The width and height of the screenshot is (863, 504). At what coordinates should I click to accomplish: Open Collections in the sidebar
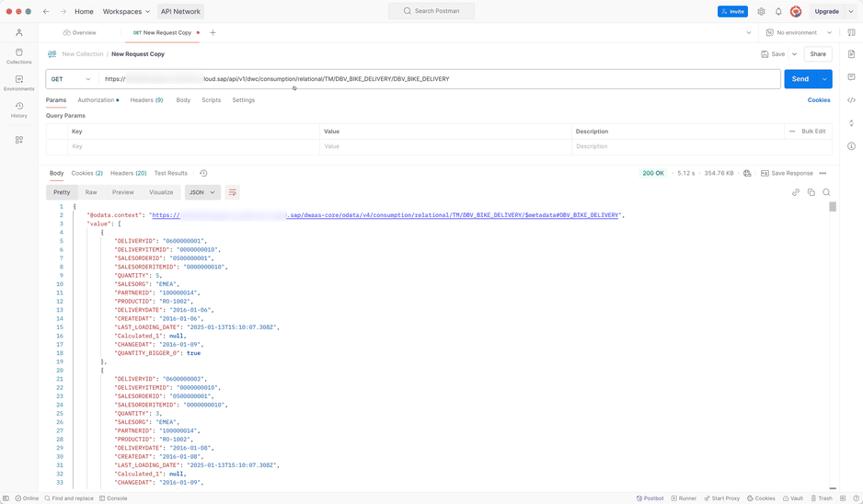(x=19, y=56)
